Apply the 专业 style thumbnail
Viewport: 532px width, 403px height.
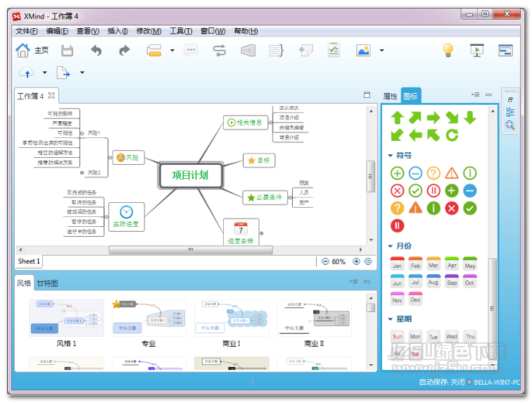pos(149,318)
